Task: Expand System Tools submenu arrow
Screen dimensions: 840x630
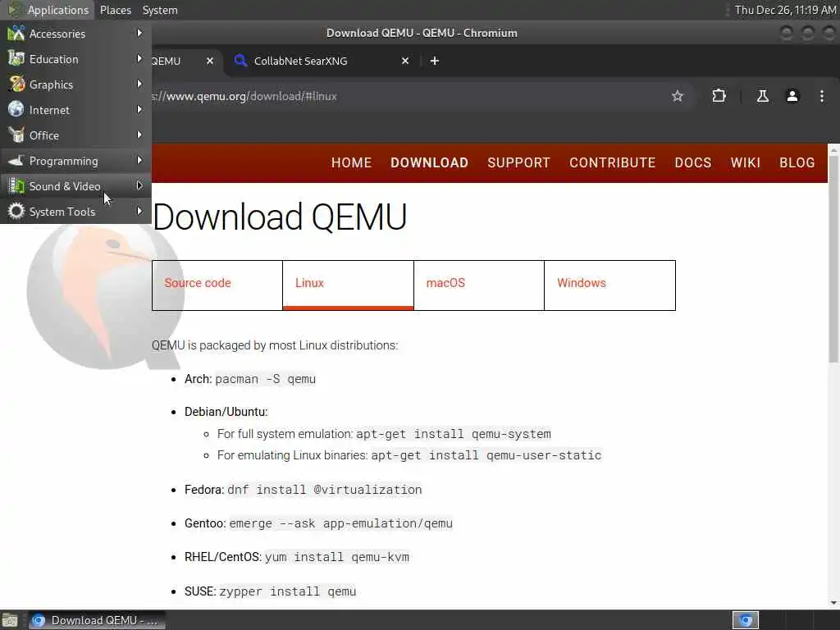Action: click(139, 211)
